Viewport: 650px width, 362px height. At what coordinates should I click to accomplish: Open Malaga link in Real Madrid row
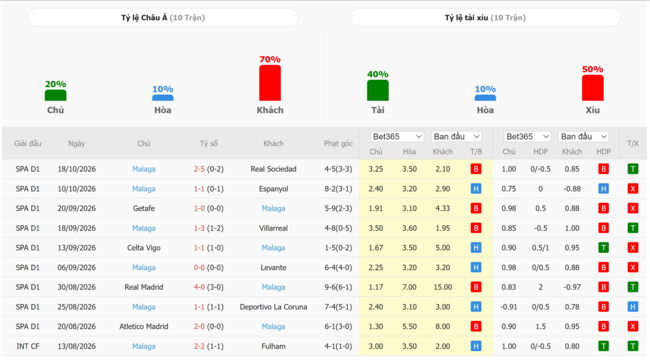coord(273,287)
